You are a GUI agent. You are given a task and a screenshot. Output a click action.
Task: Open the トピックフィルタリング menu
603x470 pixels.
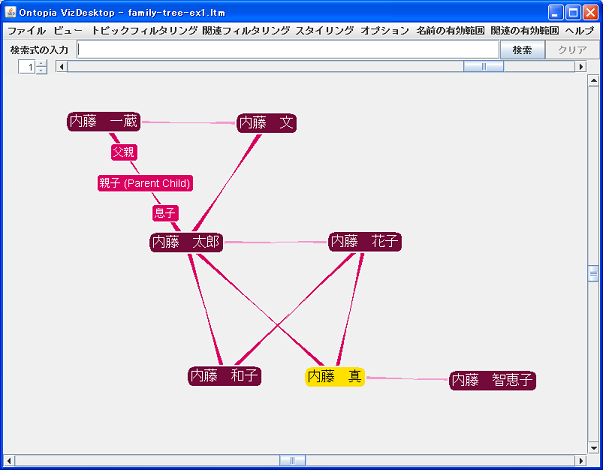[x=145, y=31]
